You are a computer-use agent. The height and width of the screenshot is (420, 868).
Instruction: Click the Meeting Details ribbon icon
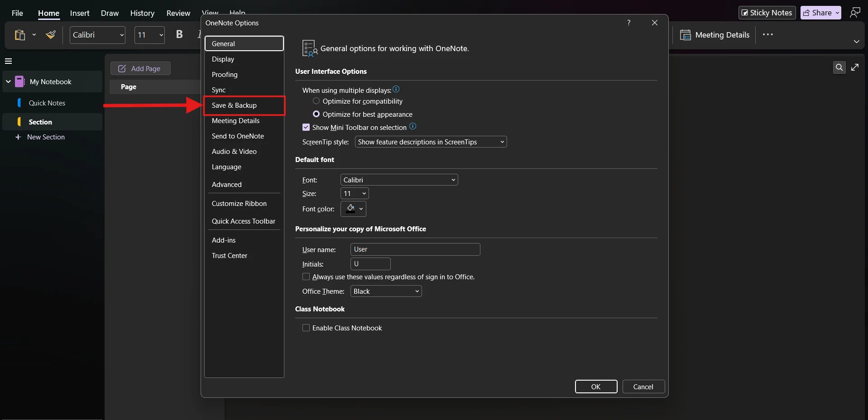pos(686,35)
